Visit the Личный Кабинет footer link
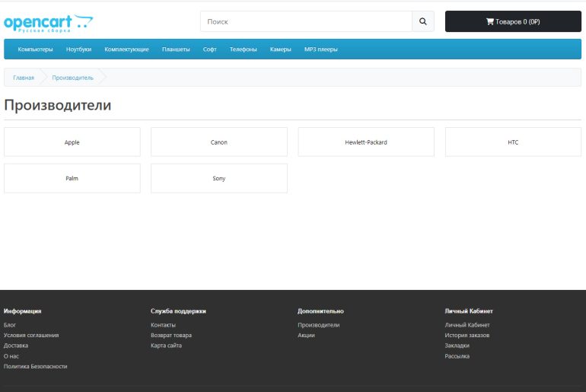The width and height of the screenshot is (586, 392). pyautogui.click(x=467, y=325)
